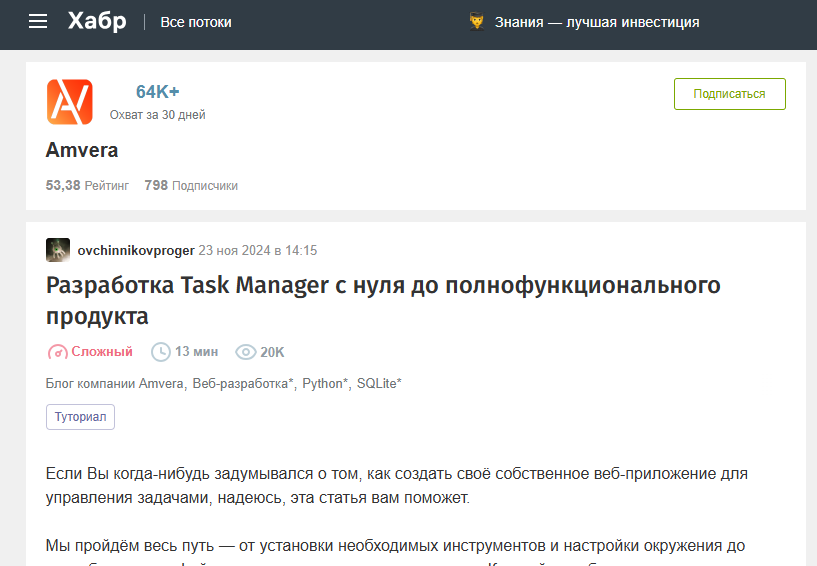
Task: Open the Блог компании Amvera hub
Action: pyautogui.click(x=114, y=384)
